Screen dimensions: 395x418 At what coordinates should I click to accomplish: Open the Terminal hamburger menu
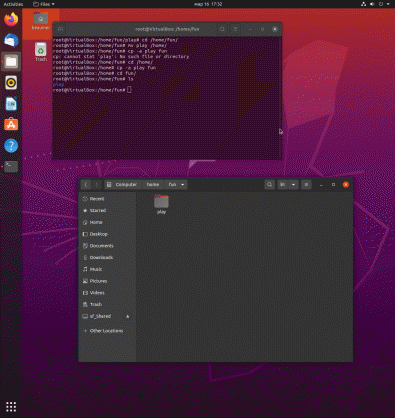(x=235, y=29)
